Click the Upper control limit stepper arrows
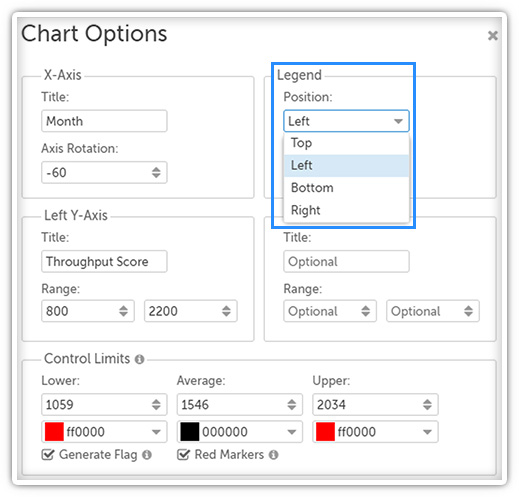This screenshot has width=519, height=497. 427,405
